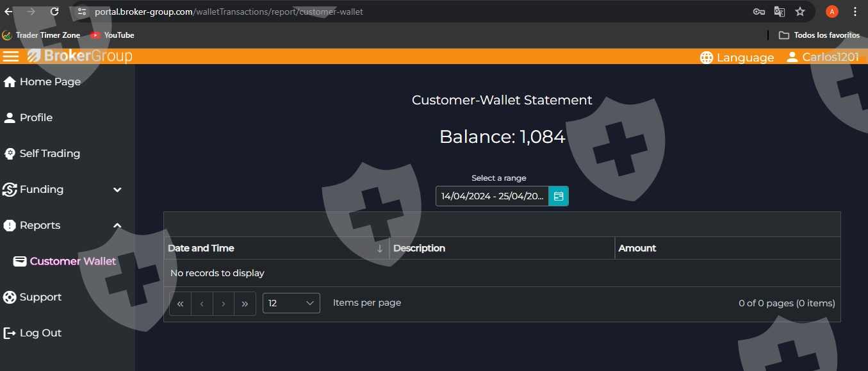This screenshot has height=371, width=868.
Task: Go to previous page of results
Action: point(202,304)
